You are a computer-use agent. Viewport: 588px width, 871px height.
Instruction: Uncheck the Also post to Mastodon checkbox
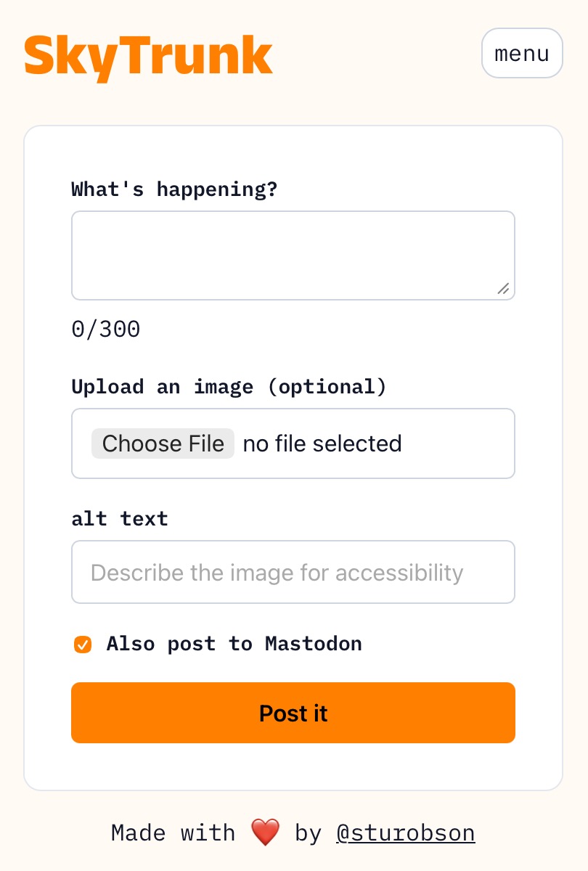(83, 644)
